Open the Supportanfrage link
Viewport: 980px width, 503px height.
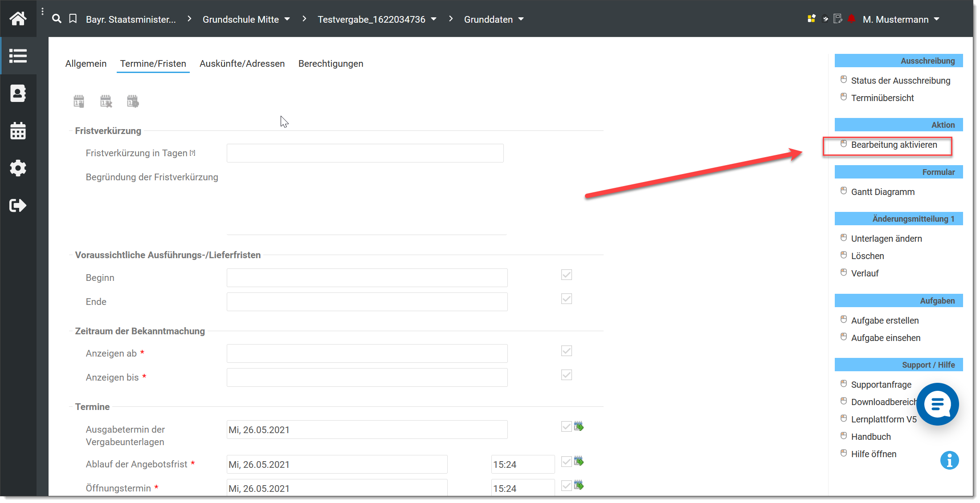coord(881,385)
